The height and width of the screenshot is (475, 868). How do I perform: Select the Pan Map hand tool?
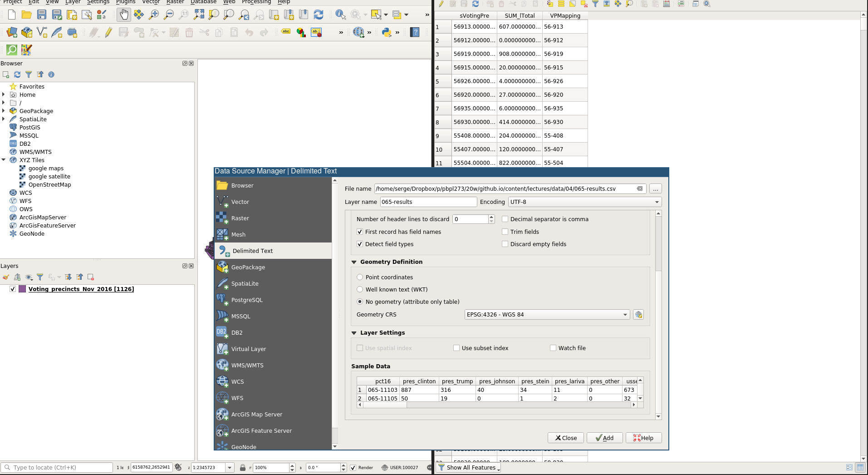click(x=123, y=15)
